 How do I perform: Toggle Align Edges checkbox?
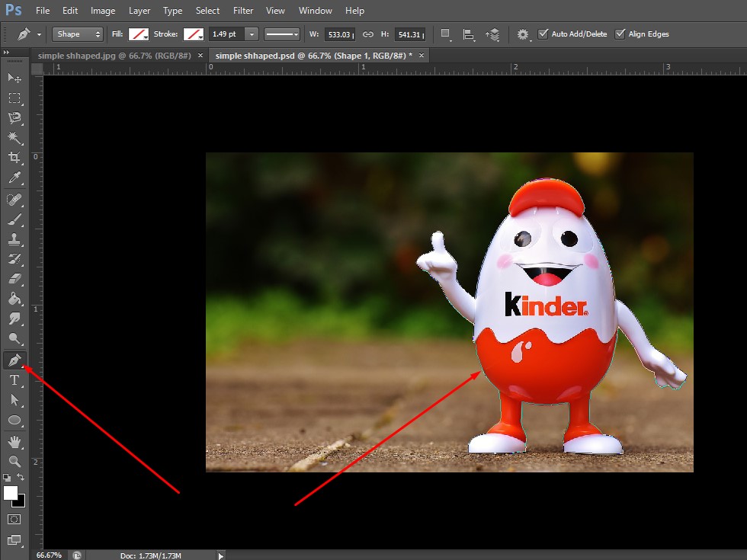[x=620, y=34]
